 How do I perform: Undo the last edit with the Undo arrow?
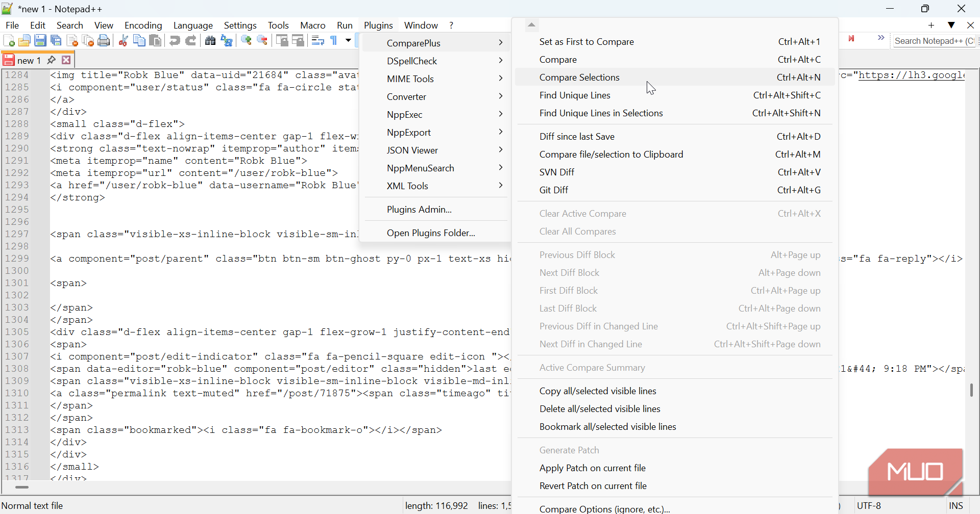[175, 41]
